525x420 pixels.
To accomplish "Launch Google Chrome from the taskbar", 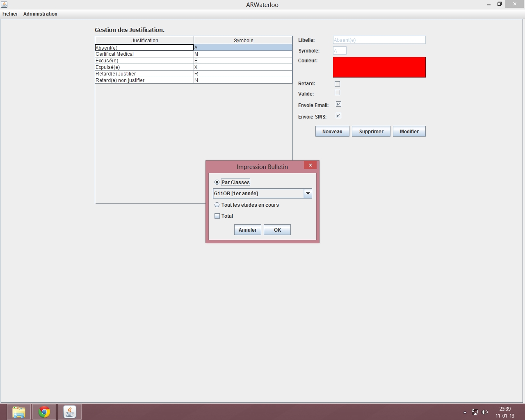I will (x=44, y=412).
